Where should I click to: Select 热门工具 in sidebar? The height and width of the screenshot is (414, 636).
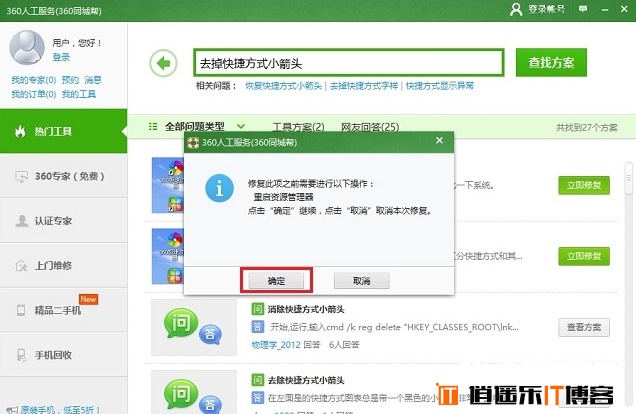tap(63, 131)
